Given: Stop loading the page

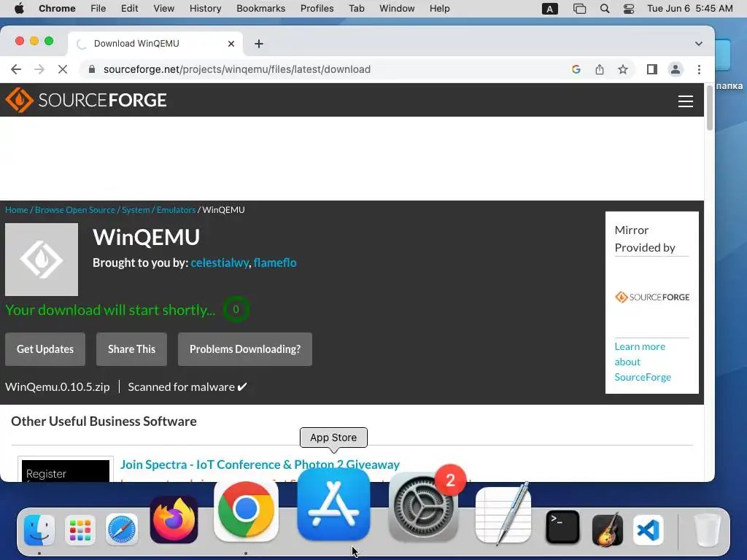Looking at the screenshot, I should (x=63, y=69).
